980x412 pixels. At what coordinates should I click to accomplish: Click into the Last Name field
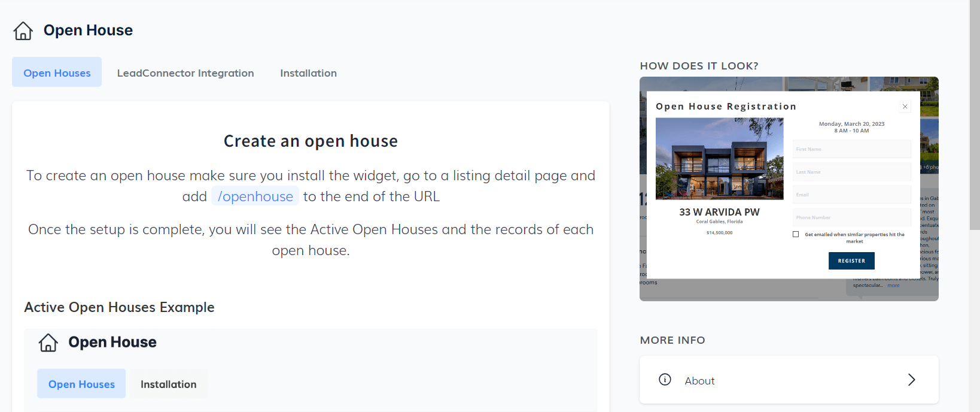(x=851, y=172)
